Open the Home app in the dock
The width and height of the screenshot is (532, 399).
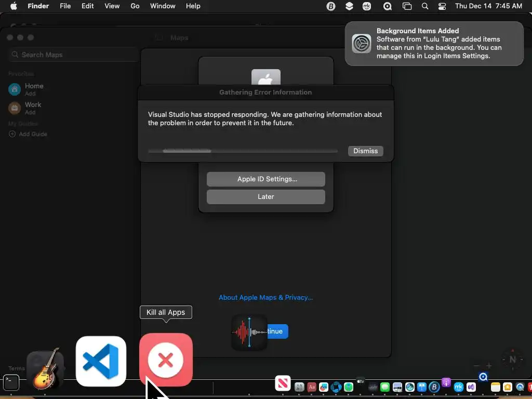click(x=508, y=387)
